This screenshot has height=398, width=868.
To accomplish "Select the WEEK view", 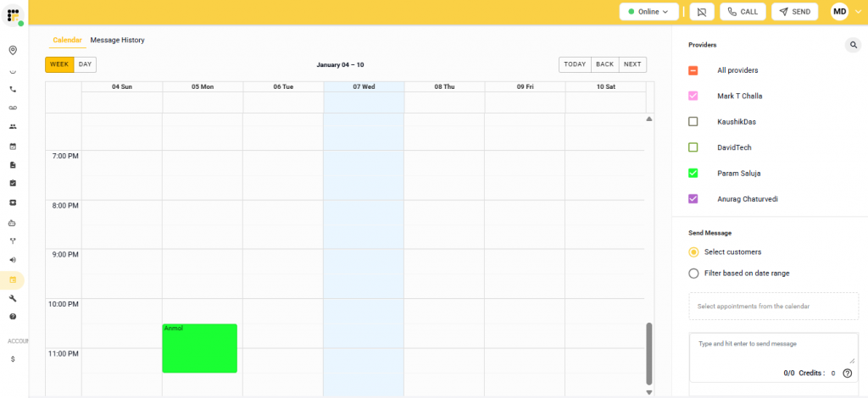I will point(59,64).
